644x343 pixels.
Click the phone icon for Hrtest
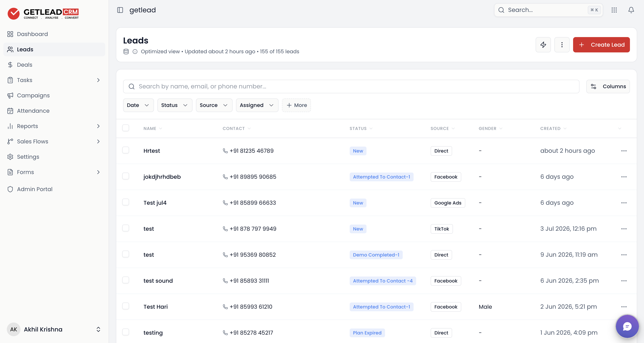click(x=225, y=151)
